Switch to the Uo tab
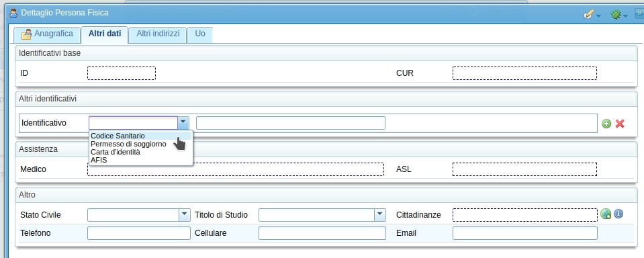Viewport: 644px width, 258px height. pyautogui.click(x=200, y=34)
